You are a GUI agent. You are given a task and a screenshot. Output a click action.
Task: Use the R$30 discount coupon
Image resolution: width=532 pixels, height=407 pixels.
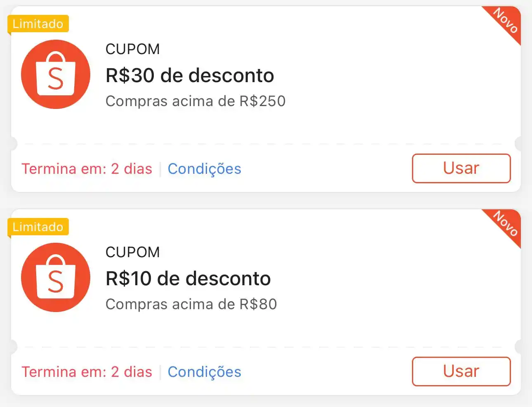point(461,168)
